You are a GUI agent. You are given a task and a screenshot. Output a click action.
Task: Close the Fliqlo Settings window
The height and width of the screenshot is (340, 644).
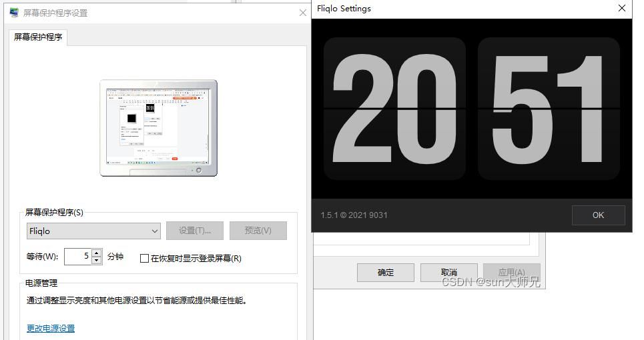click(x=622, y=8)
